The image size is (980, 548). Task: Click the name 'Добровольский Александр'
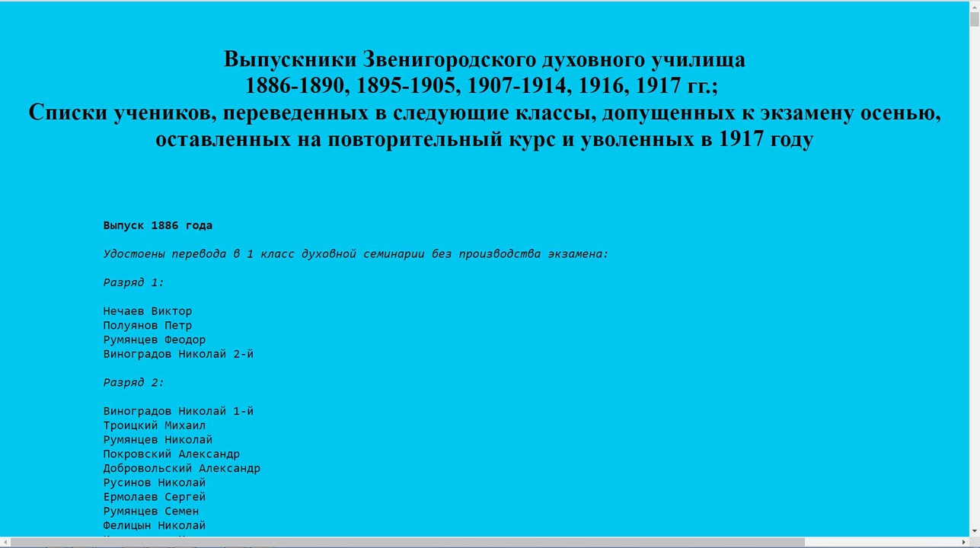[x=181, y=469]
